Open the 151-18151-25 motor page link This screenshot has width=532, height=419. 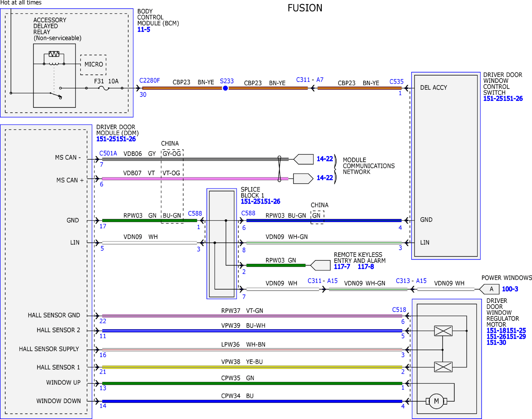506,330
